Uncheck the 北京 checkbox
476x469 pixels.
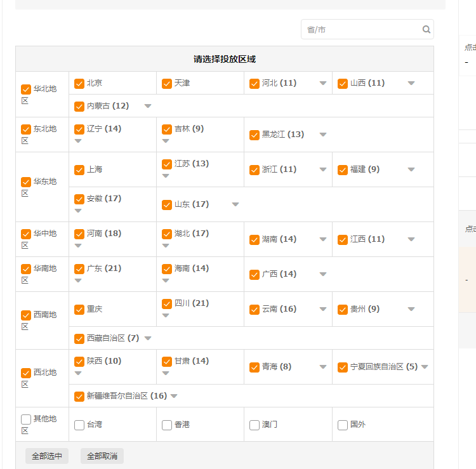(x=79, y=83)
